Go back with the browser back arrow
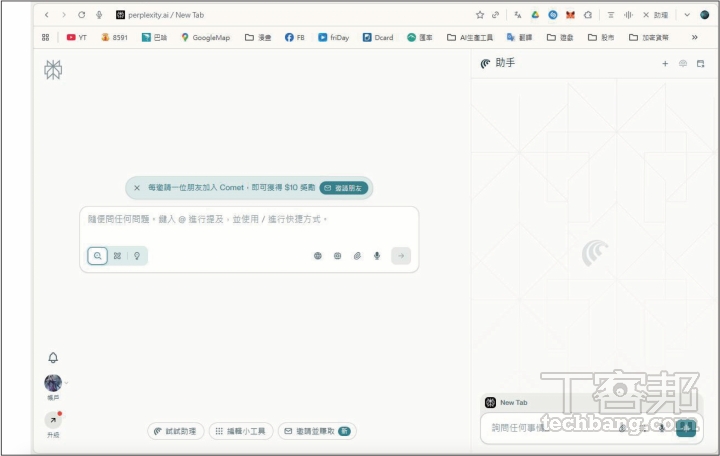 coord(46,15)
